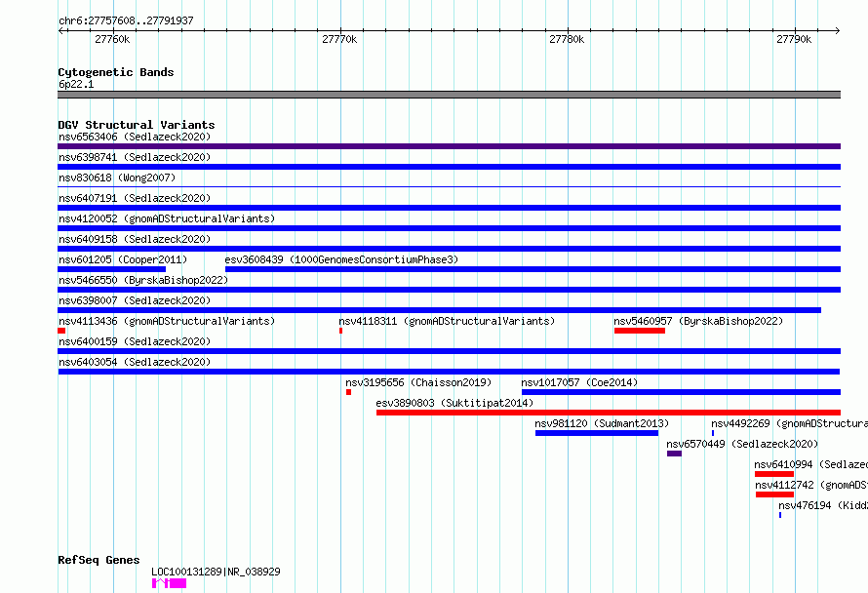Click the thin nsv830618 variant line
This screenshot has height=593, width=868.
[x=449, y=187]
